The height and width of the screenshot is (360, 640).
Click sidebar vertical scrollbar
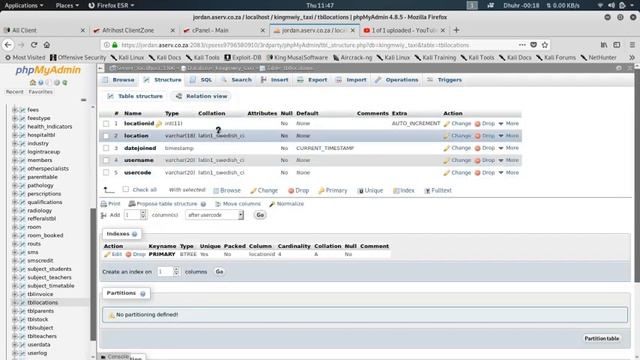[93, 273]
